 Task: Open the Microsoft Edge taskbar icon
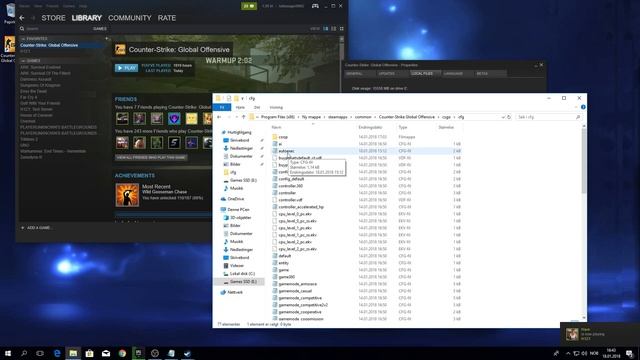[57, 353]
